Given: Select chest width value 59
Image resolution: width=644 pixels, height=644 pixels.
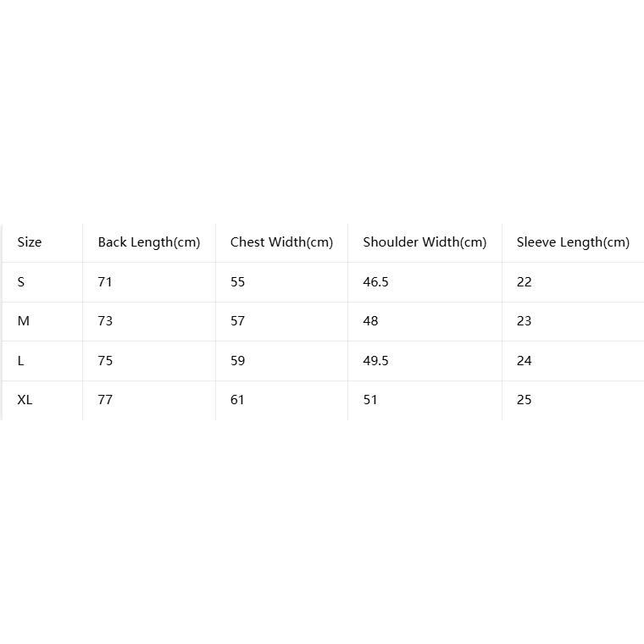Looking at the screenshot, I should click(x=237, y=361).
